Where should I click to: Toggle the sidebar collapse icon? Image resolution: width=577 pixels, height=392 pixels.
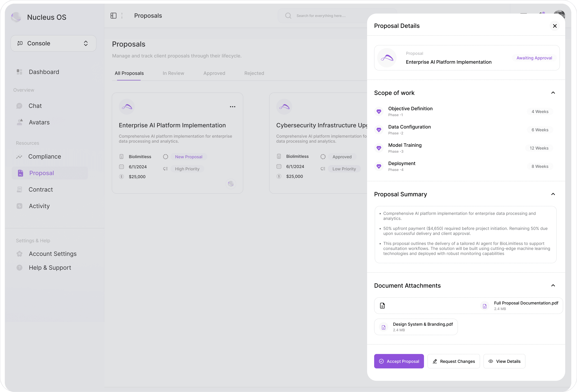click(x=114, y=16)
